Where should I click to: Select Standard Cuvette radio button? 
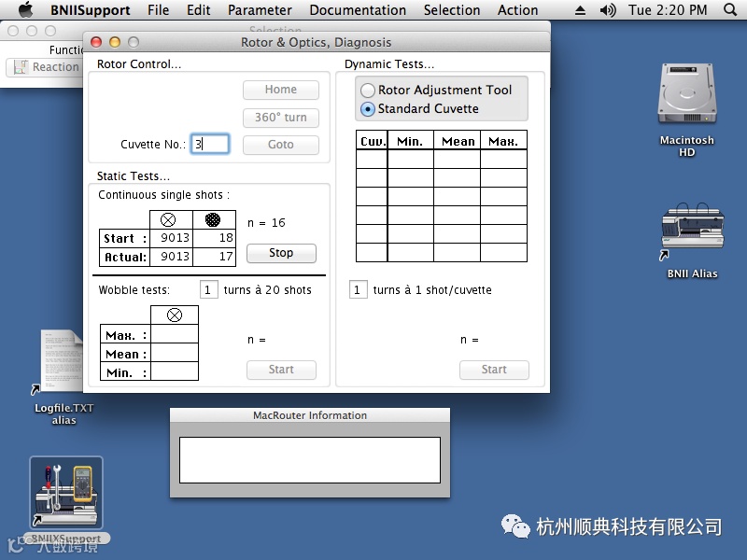coord(368,109)
